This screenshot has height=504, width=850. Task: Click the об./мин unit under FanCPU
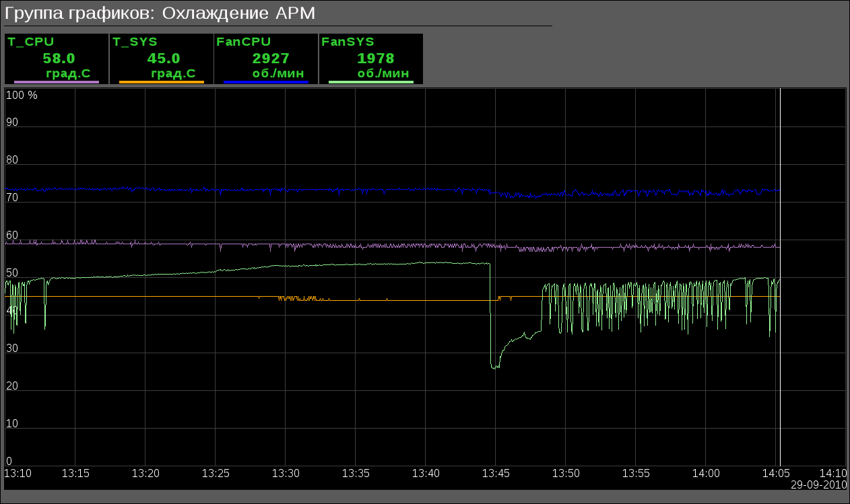[277, 73]
